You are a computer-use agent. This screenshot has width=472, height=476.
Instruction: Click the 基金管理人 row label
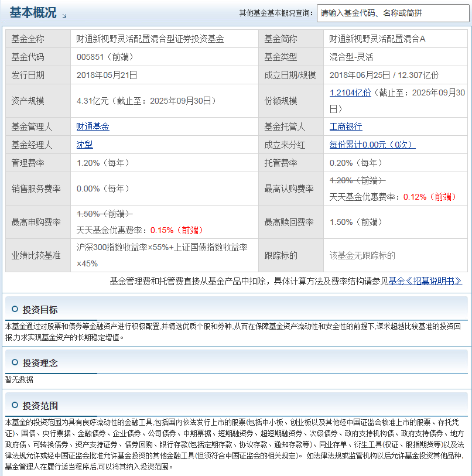[x=32, y=126]
